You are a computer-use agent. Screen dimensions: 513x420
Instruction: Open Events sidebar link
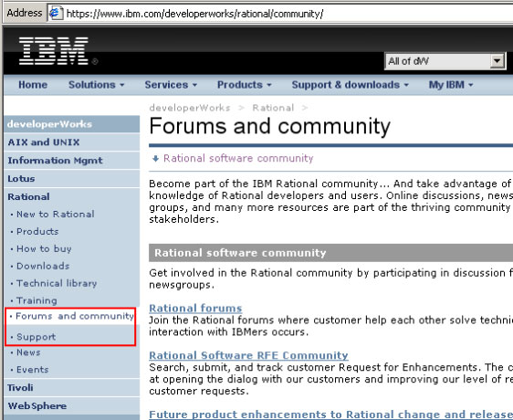pyautogui.click(x=32, y=370)
